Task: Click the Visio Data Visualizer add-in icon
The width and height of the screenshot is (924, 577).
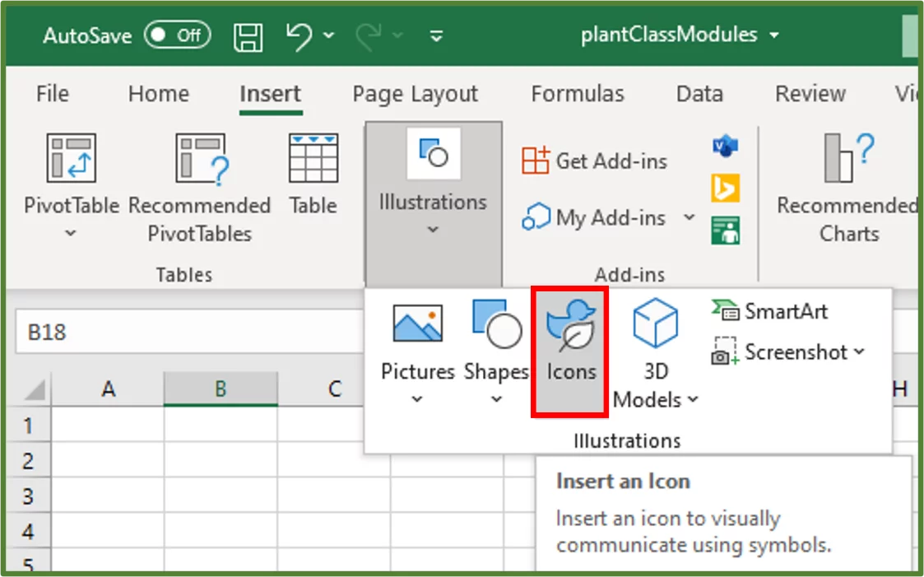Action: coord(725,147)
